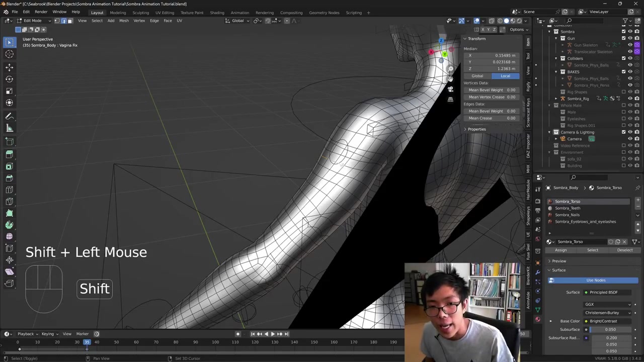Click the Median X coordinate field
This screenshot has width=644, height=362.
pyautogui.click(x=492, y=55)
